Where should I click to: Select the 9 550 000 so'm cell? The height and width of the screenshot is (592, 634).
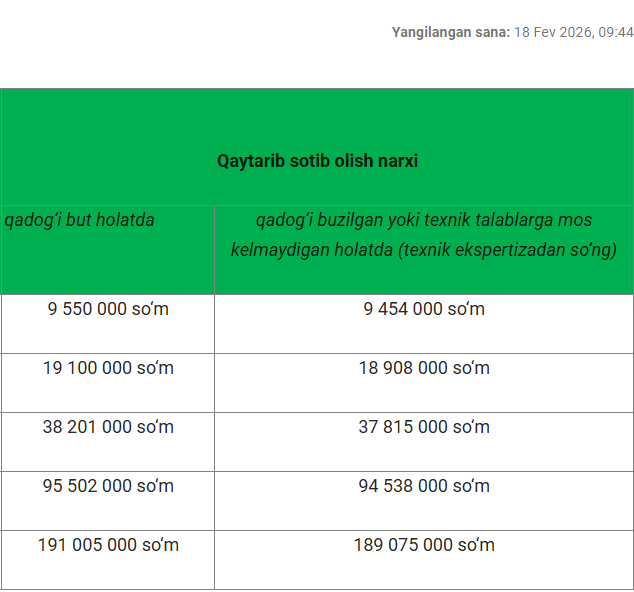tap(108, 309)
